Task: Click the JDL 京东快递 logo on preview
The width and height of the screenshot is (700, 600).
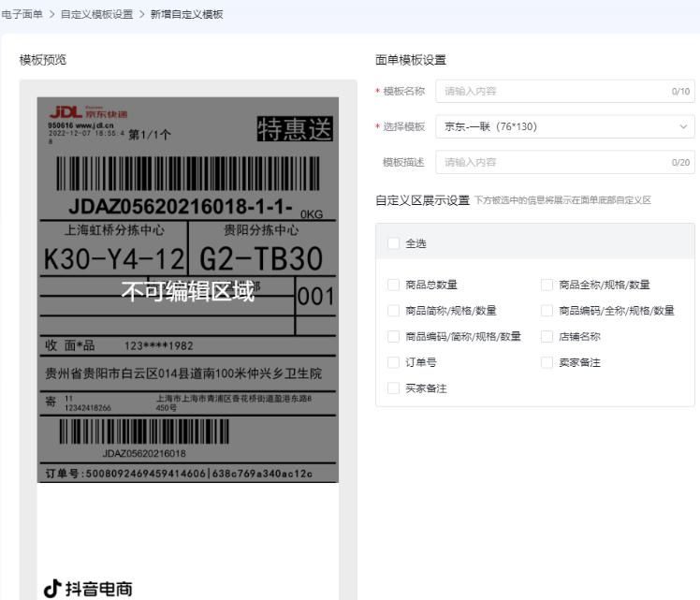Action: point(88,112)
